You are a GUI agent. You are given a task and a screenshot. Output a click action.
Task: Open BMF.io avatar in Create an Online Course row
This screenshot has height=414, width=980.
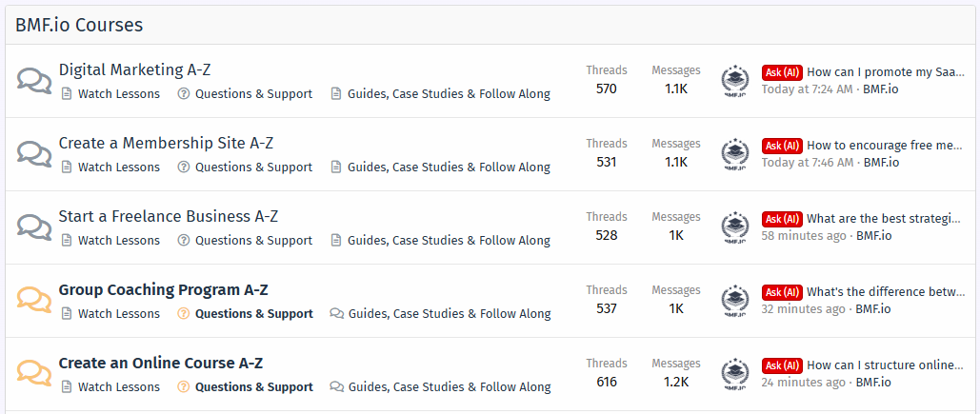click(735, 374)
